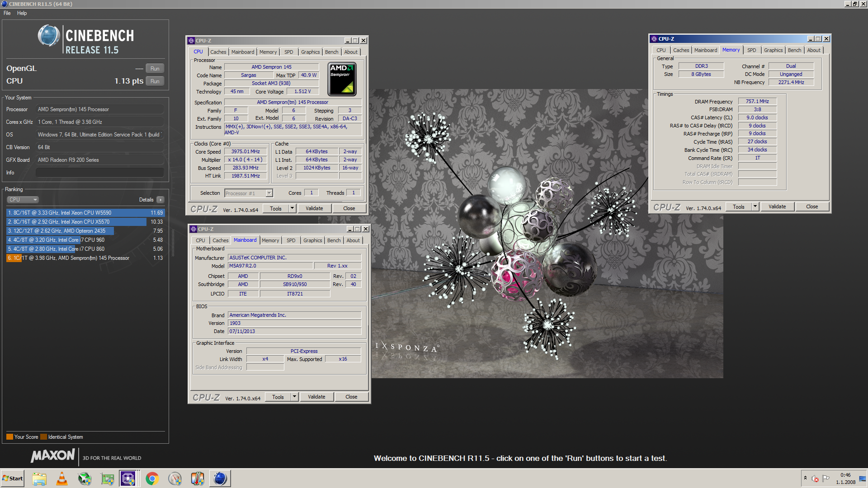Open the Cinebench File menu
Image resolution: width=868 pixels, height=488 pixels.
click(x=7, y=13)
